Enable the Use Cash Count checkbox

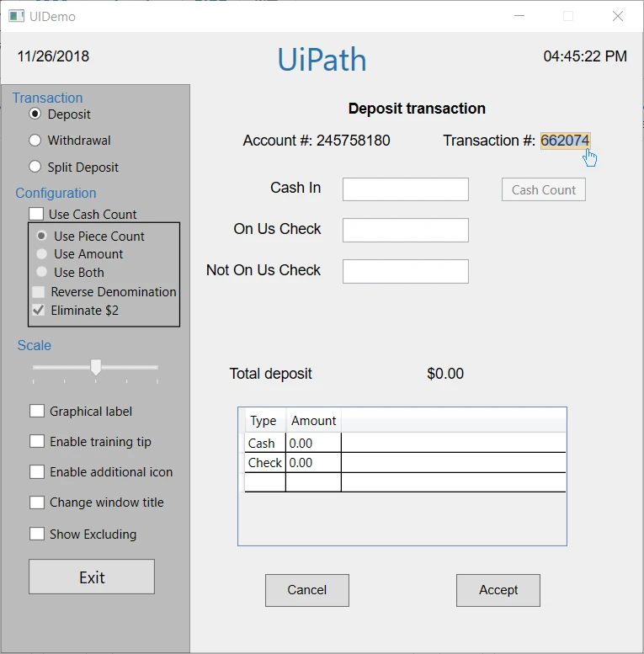pyautogui.click(x=36, y=214)
